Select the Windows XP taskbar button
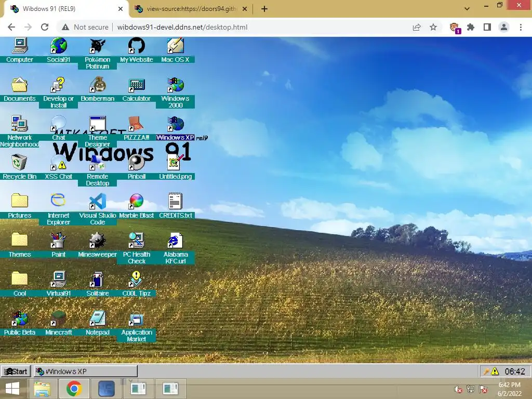Image resolution: width=532 pixels, height=399 pixels. [86, 371]
